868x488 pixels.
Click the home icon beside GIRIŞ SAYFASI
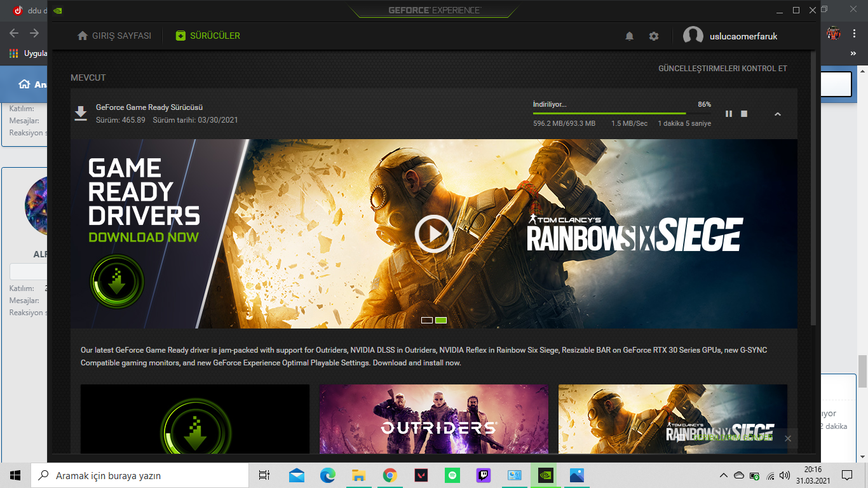coord(83,36)
